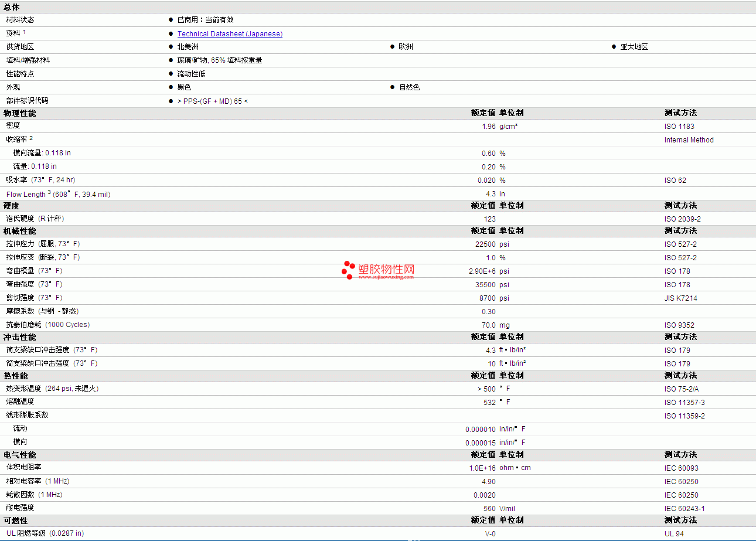Viewport: 756px width, 541px height.
Task: Click ISO 2039-2 test method
Action: (x=683, y=219)
